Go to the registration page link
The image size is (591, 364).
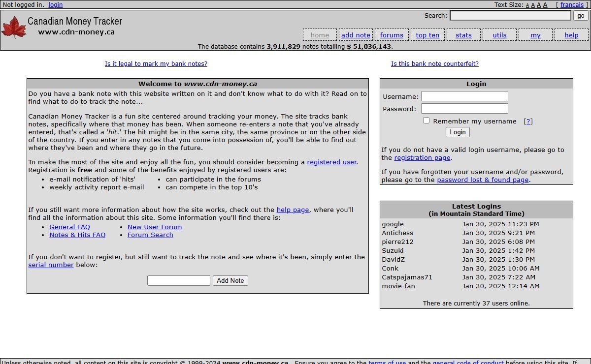tap(422, 157)
